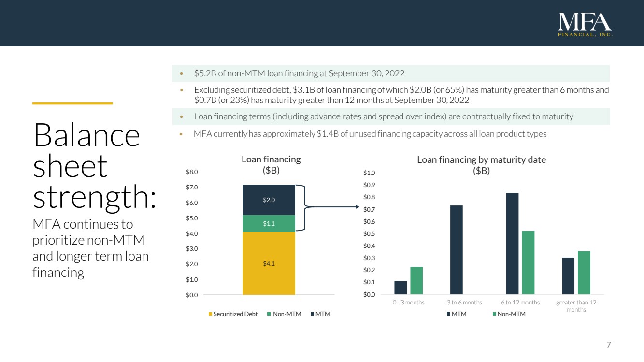Select the Non-MTM bar for greater than 12 months
Viewport: 644px width, 362px height.
pyautogui.click(x=584, y=273)
